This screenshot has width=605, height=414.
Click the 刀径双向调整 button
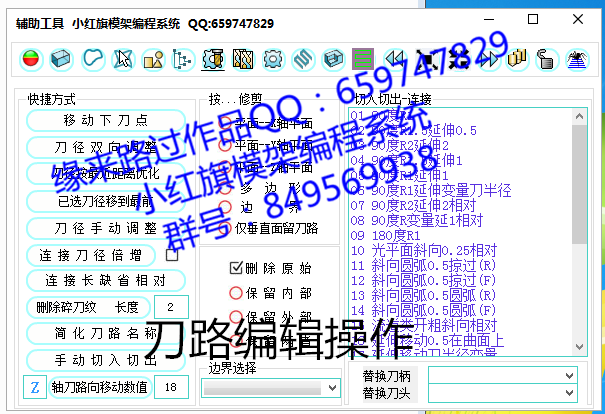pos(106,147)
